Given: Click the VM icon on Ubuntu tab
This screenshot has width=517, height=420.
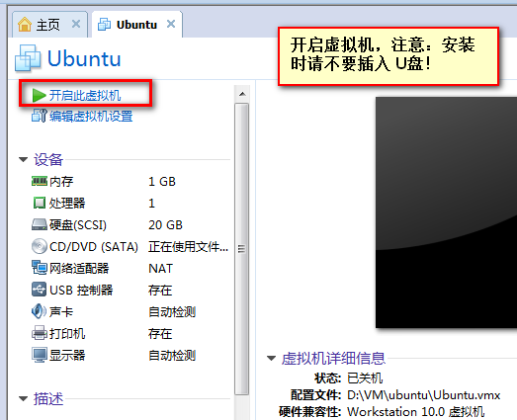Looking at the screenshot, I should point(104,25).
